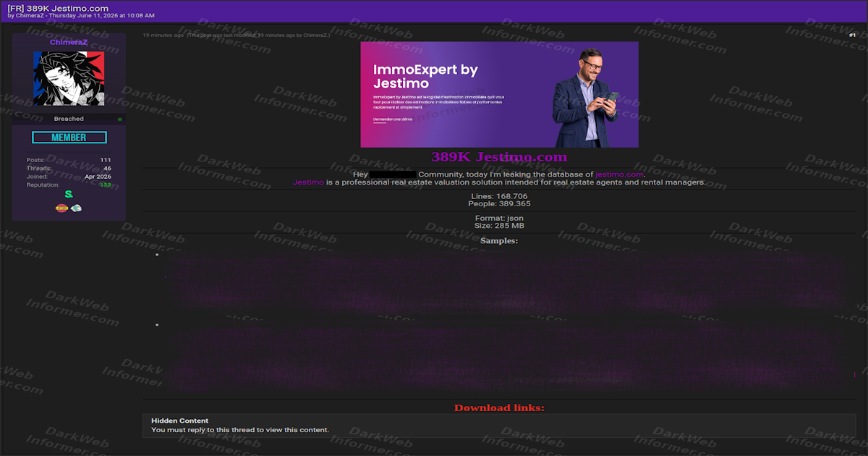This screenshot has width=868, height=456.
Task: Click the 389K Jestimo.com heading
Action: (499, 157)
